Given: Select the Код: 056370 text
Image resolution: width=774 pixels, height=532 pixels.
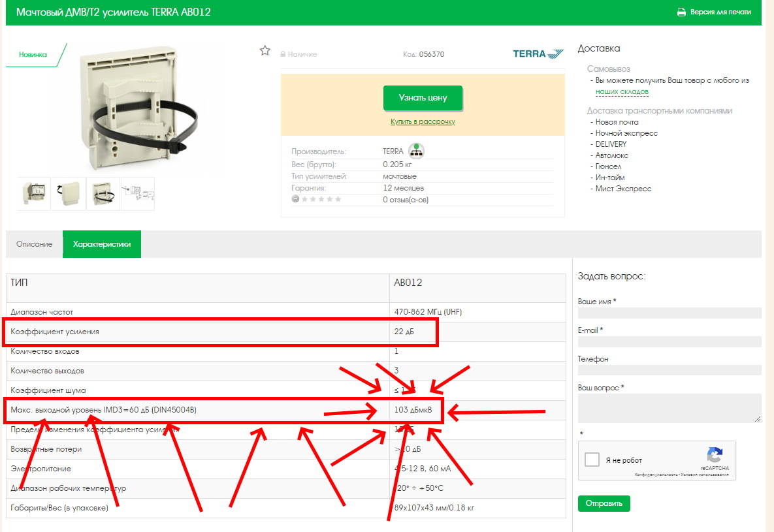Looking at the screenshot, I should [423, 54].
